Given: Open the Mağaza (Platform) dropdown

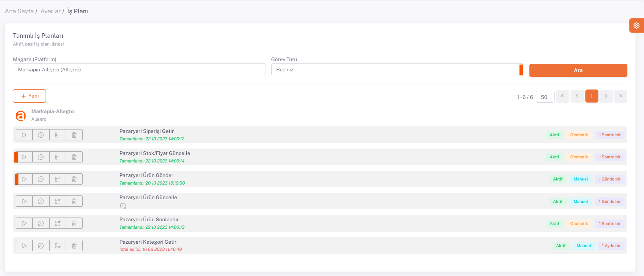Looking at the screenshot, I should pyautogui.click(x=139, y=70).
